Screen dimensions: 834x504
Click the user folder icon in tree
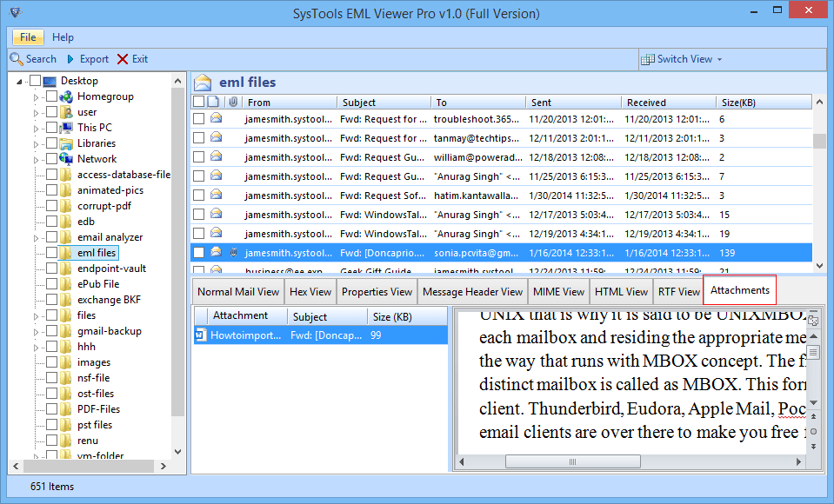tap(66, 112)
